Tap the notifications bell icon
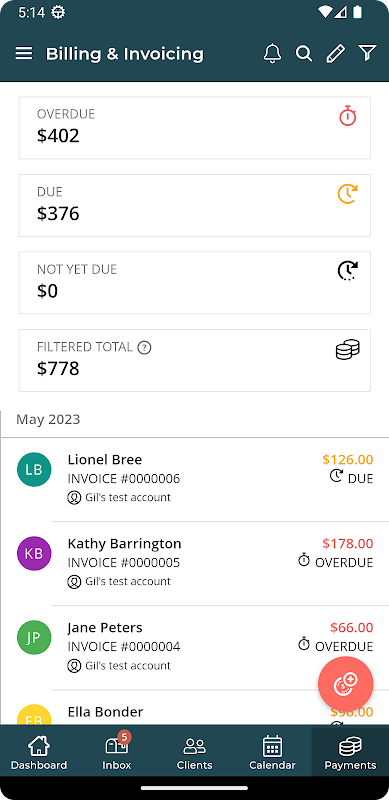 click(273, 53)
